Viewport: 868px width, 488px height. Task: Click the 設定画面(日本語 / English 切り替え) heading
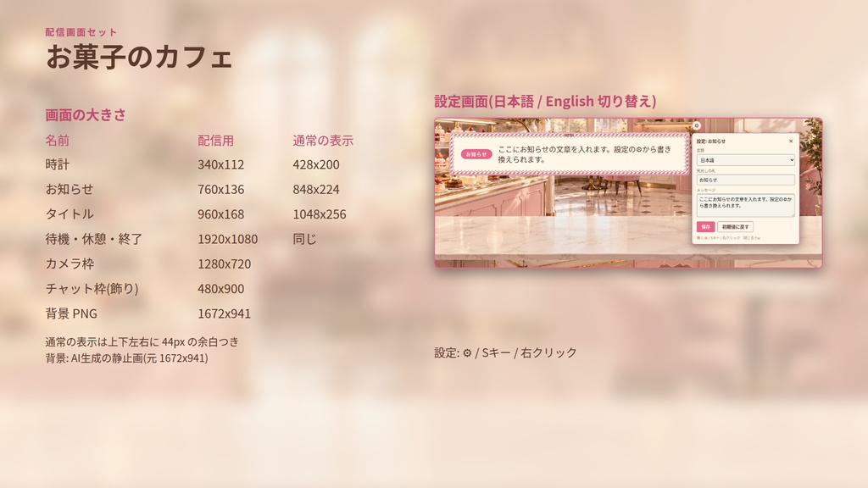point(545,102)
